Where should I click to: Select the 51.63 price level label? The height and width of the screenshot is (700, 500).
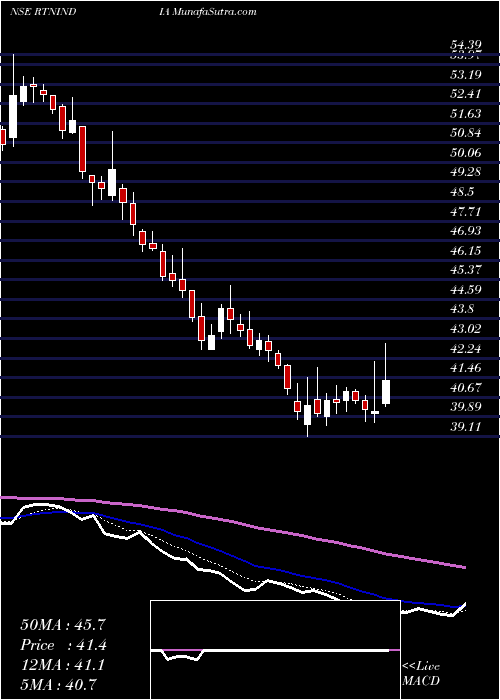465,113
